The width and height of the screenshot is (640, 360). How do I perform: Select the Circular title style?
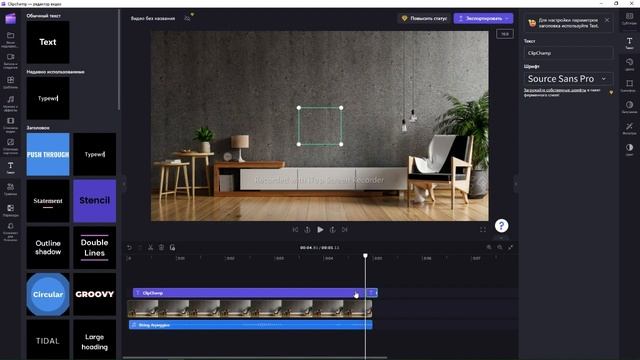click(x=48, y=294)
